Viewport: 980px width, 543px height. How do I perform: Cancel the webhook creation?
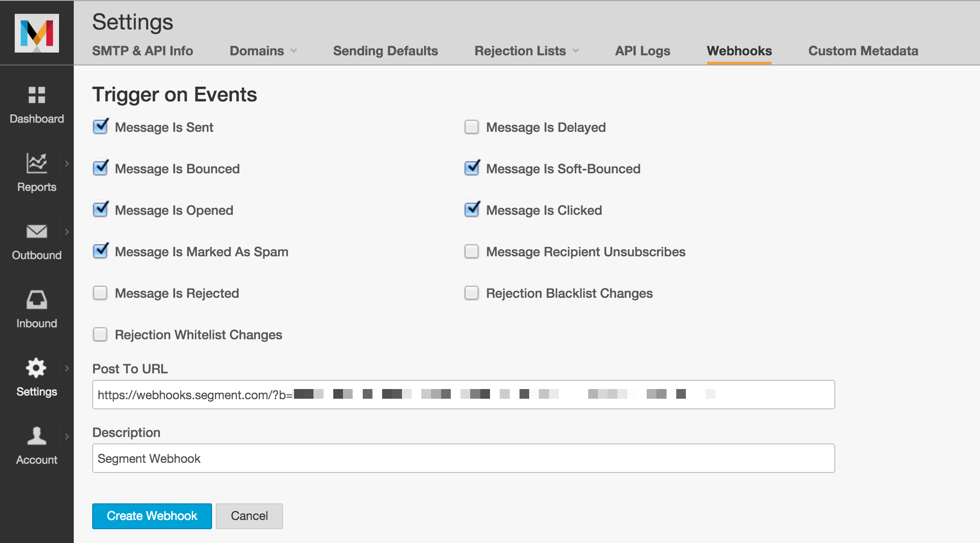coord(249,516)
